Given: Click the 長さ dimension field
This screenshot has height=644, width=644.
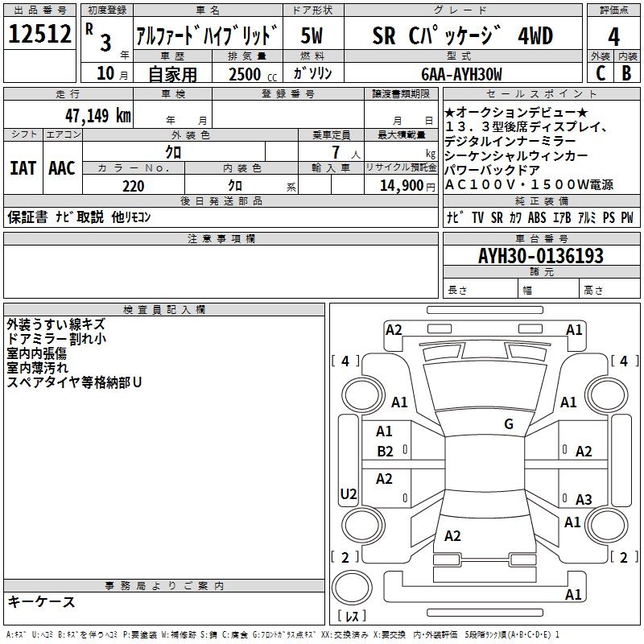Looking at the screenshot, I should tap(481, 288).
